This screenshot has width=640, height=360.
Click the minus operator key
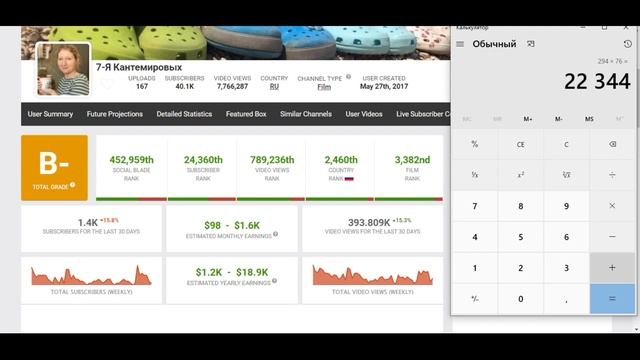coord(612,237)
